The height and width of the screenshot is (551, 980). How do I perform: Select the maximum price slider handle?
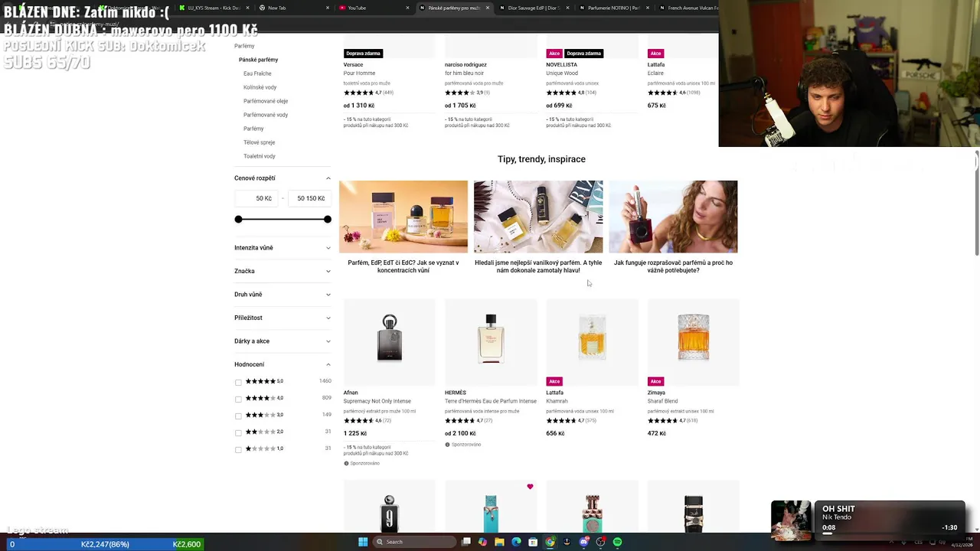coord(328,220)
